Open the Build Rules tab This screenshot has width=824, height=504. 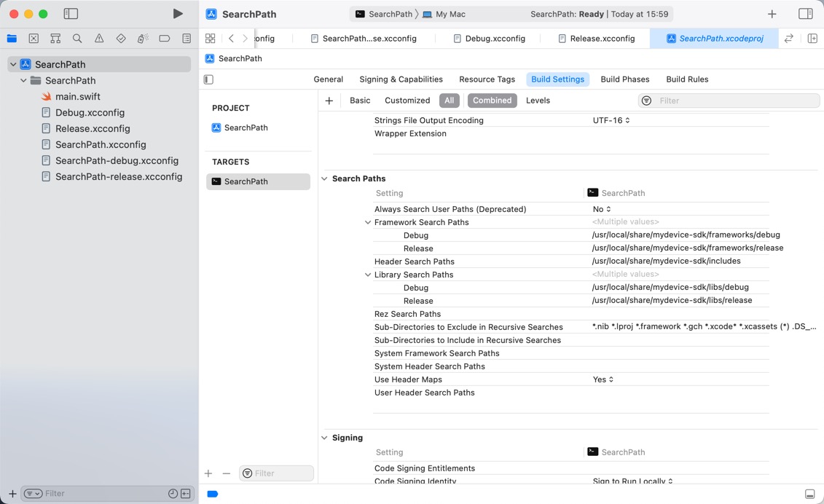[687, 79]
